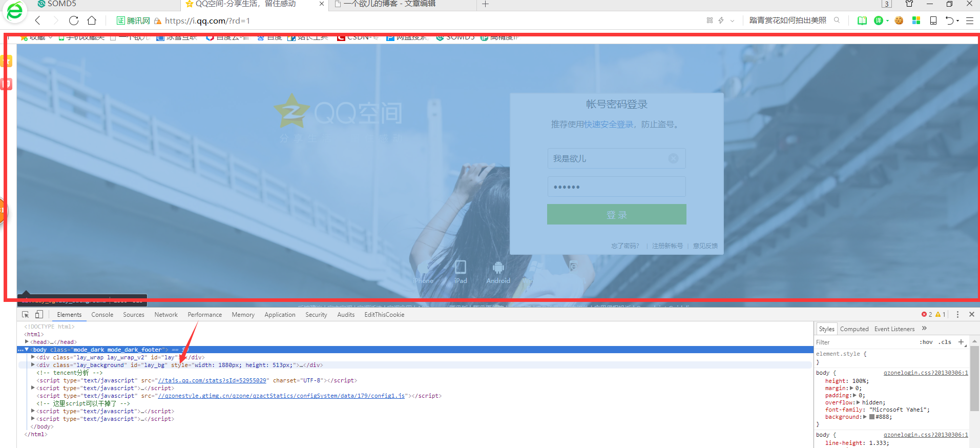Toggle the DevTools device toolbar icon
The height and width of the screenshot is (448, 980).
(39, 315)
